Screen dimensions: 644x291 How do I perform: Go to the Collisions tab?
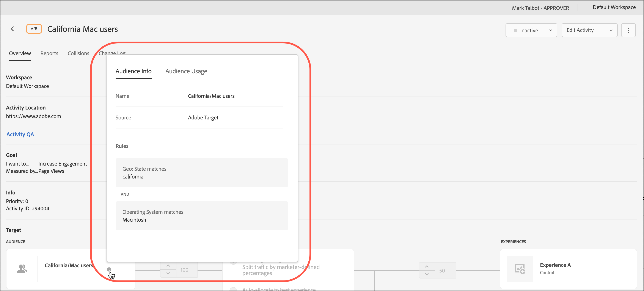click(x=78, y=53)
